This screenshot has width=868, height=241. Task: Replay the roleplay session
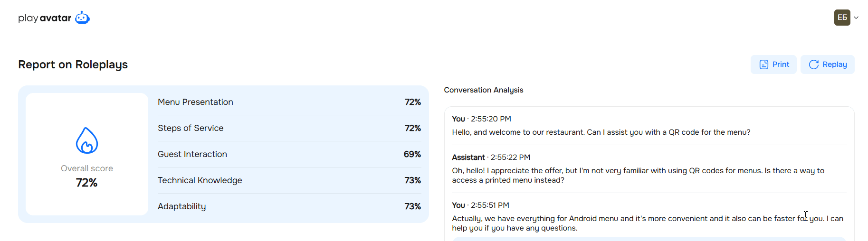(827, 65)
